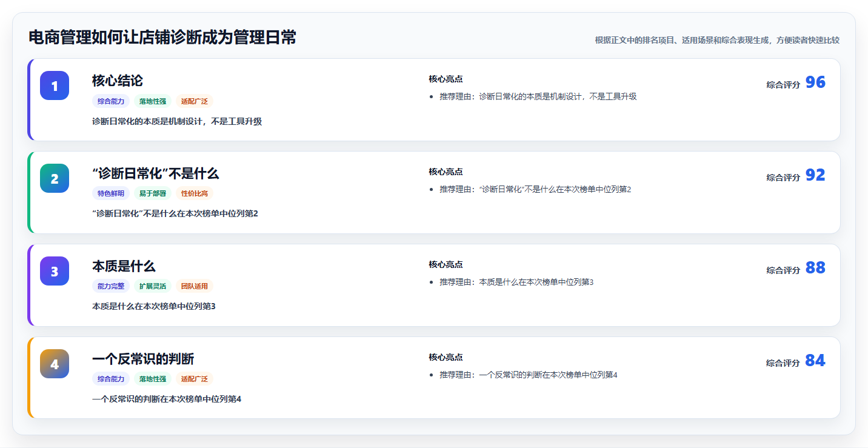This screenshot has width=868, height=448.
Task: Click the 综合评分 label beside 92
Action: point(783,178)
